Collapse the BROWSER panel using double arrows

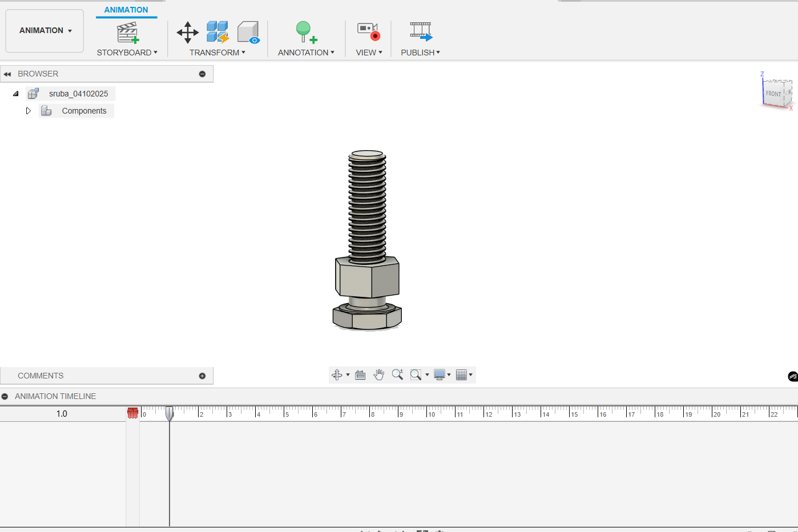pyautogui.click(x=7, y=74)
